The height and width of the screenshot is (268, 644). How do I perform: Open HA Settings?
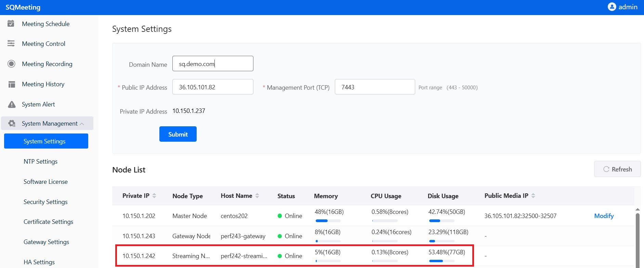[39, 262]
